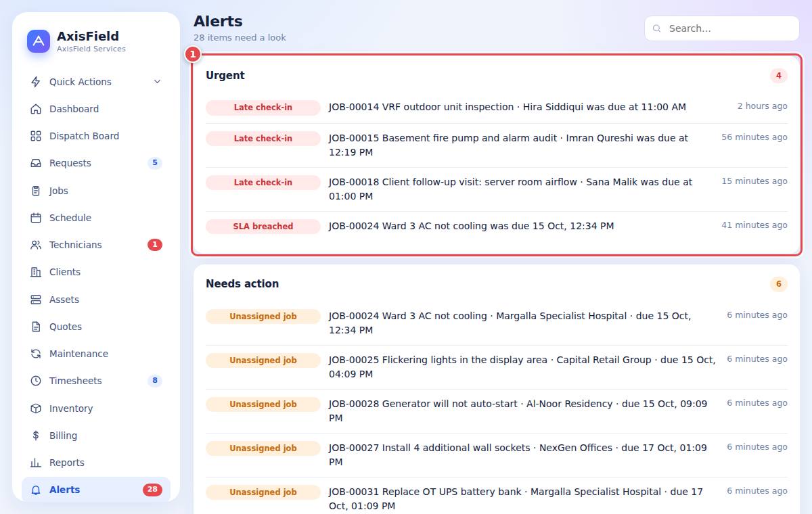
Task: Click the Needs action count badge 6
Action: [x=779, y=284]
